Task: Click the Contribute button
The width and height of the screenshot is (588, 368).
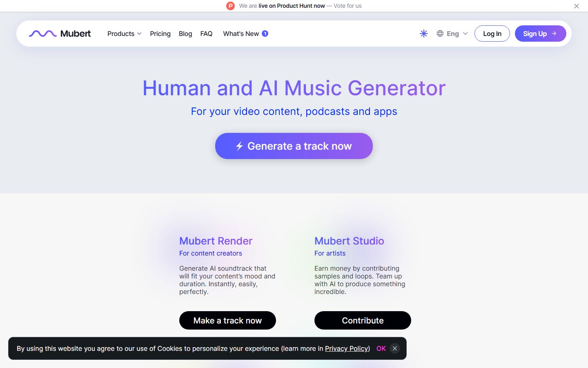Action: click(363, 320)
